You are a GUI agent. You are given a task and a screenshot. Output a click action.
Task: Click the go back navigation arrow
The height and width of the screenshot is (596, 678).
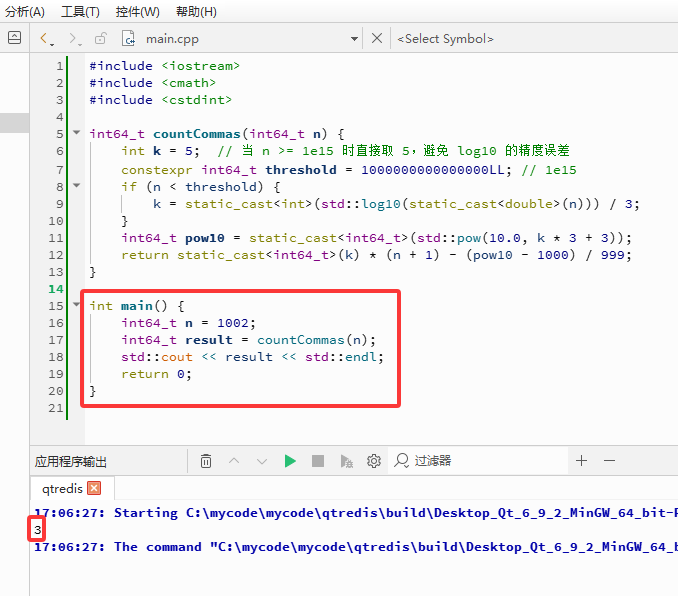pos(46,39)
